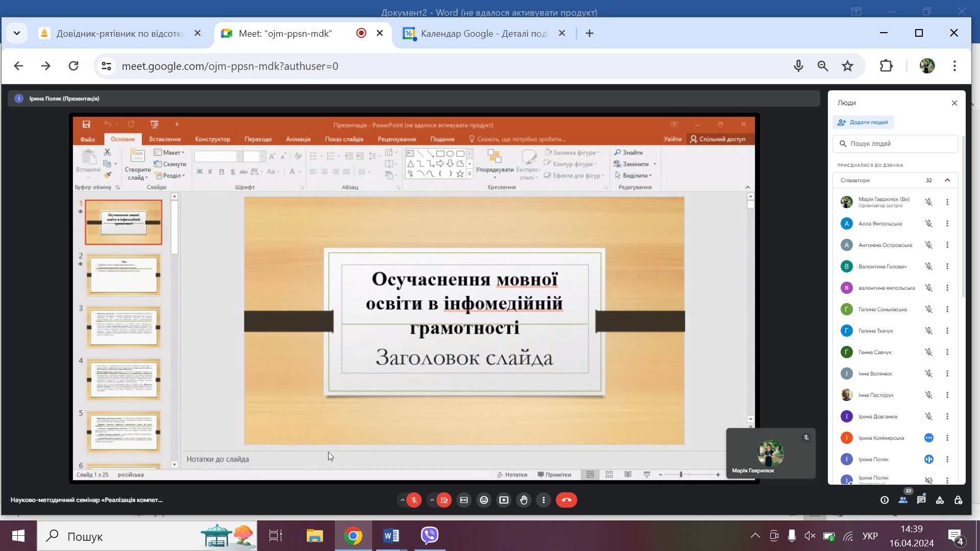This screenshot has height=551, width=980.
Task: Expand camera settings arrow in Meet
Action: [x=432, y=500]
